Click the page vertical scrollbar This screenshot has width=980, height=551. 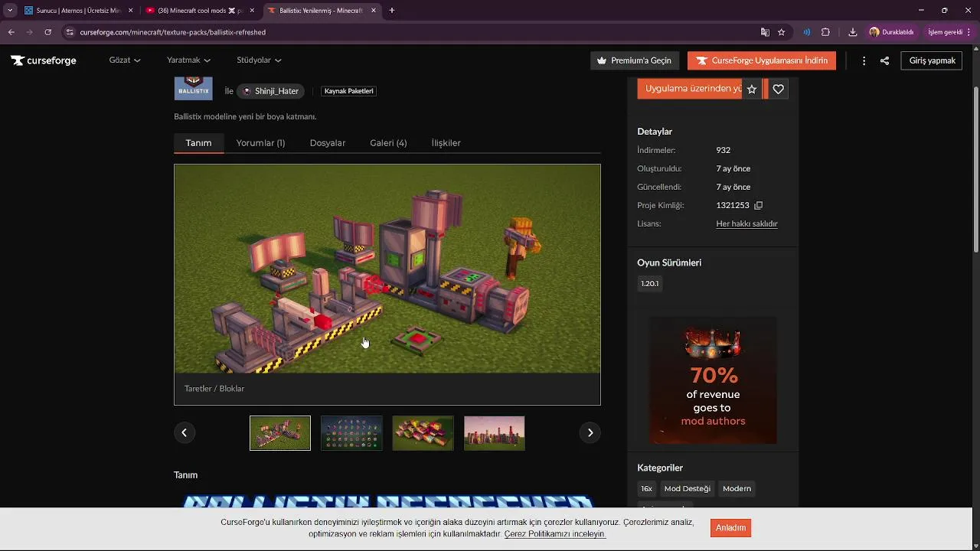click(975, 168)
